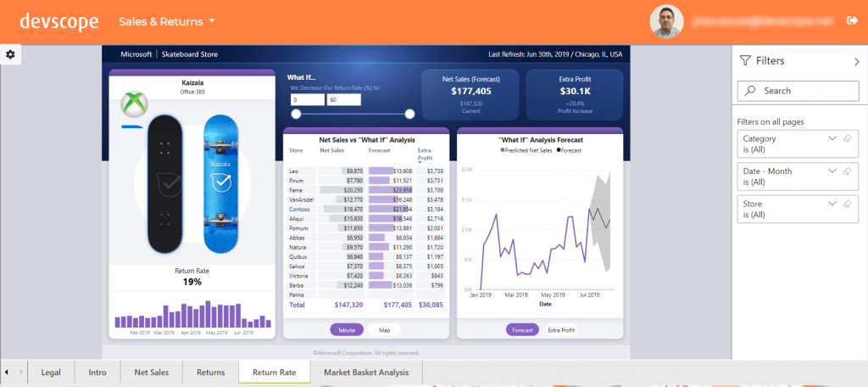Select the Salvus store row
The width and height of the screenshot is (868, 387).
[x=366, y=266]
